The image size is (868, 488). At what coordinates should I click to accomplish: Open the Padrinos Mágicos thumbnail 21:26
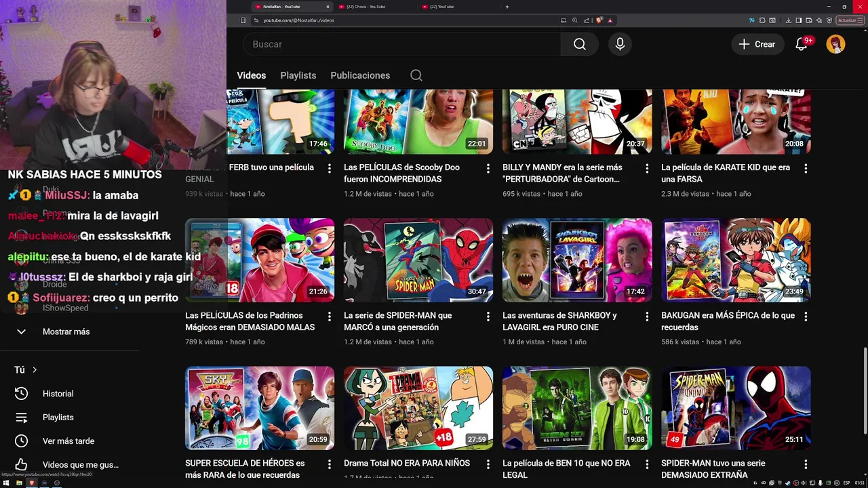click(260, 260)
